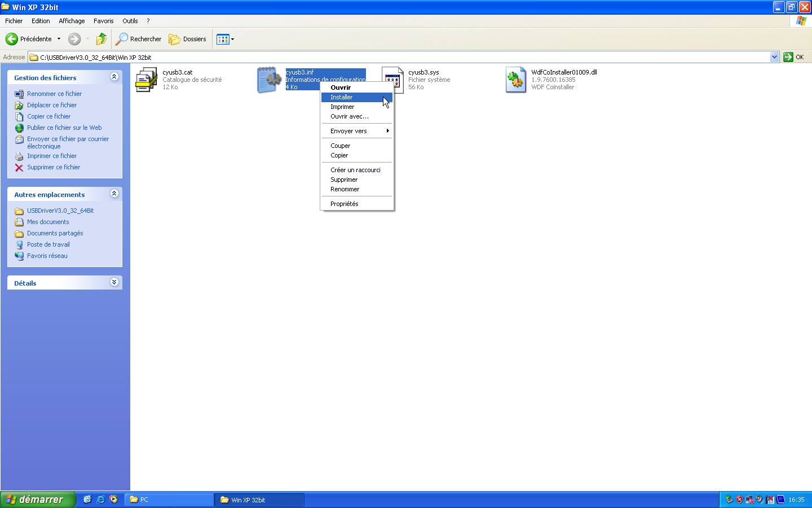Open Mes documents from sidebar
This screenshot has width=812, height=508.
pos(48,222)
